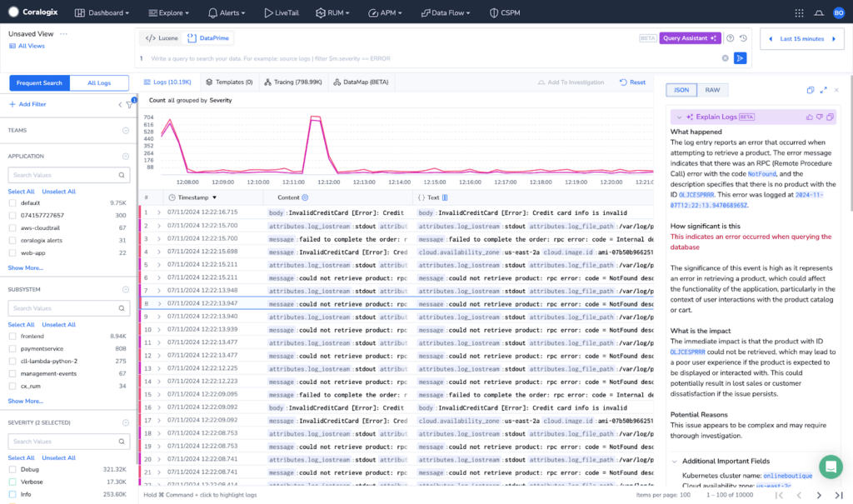Go to the next page of logs

click(818, 496)
